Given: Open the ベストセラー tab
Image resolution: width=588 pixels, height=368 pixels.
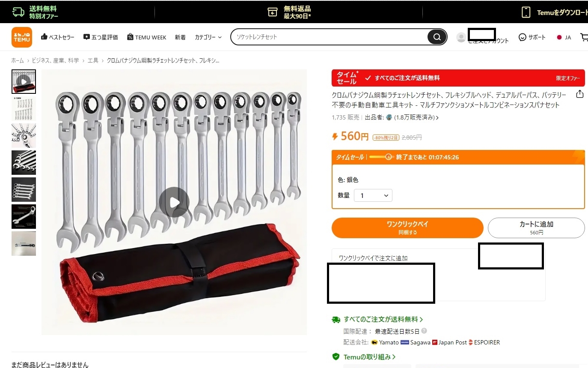Looking at the screenshot, I should tap(57, 37).
